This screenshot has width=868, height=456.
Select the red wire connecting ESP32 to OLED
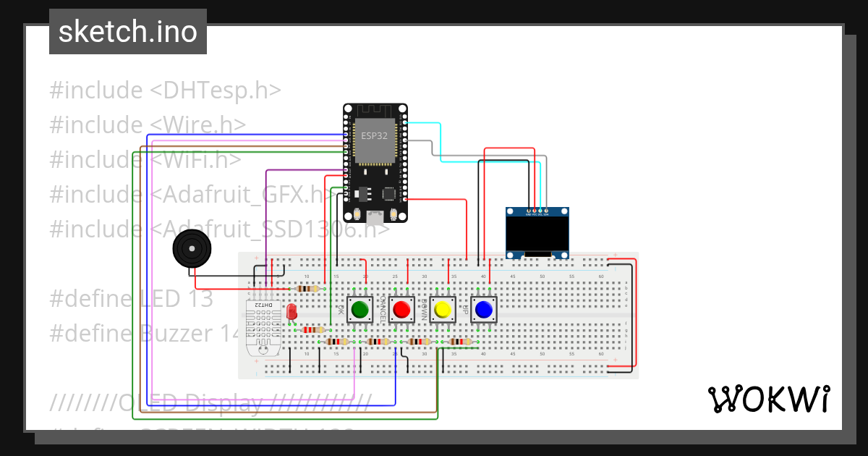click(x=506, y=148)
